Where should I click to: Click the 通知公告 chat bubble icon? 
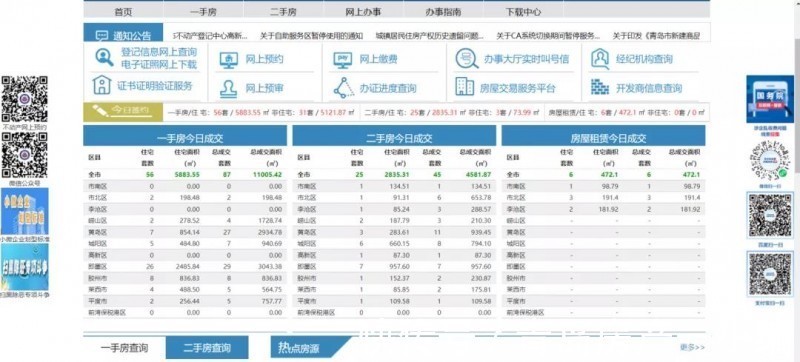(102, 36)
